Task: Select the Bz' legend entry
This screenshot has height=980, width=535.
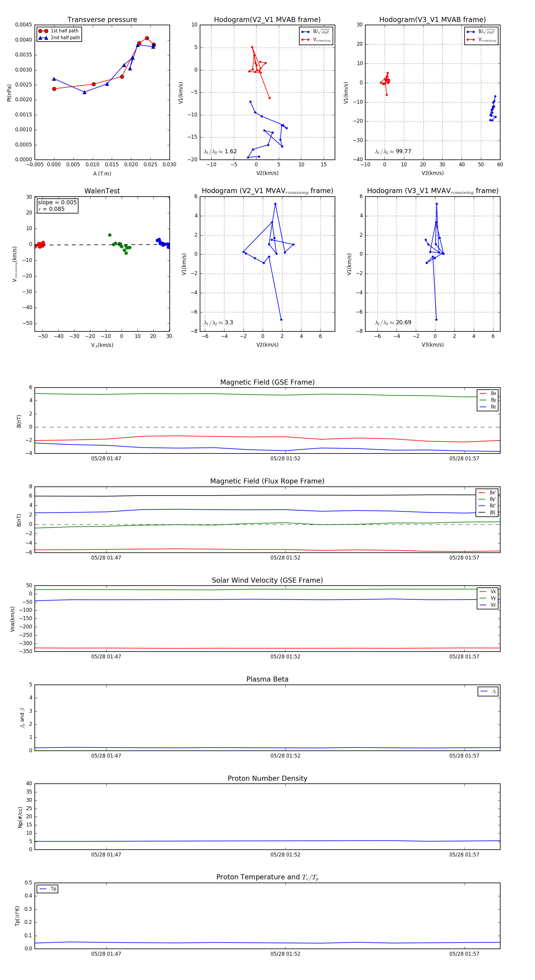Action: coord(487,506)
